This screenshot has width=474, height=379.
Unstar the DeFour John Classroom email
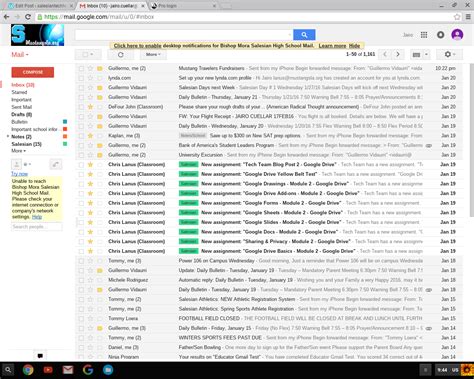click(90, 107)
